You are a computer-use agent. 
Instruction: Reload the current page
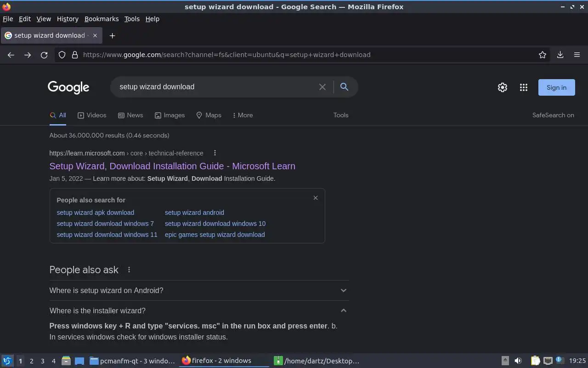point(44,55)
